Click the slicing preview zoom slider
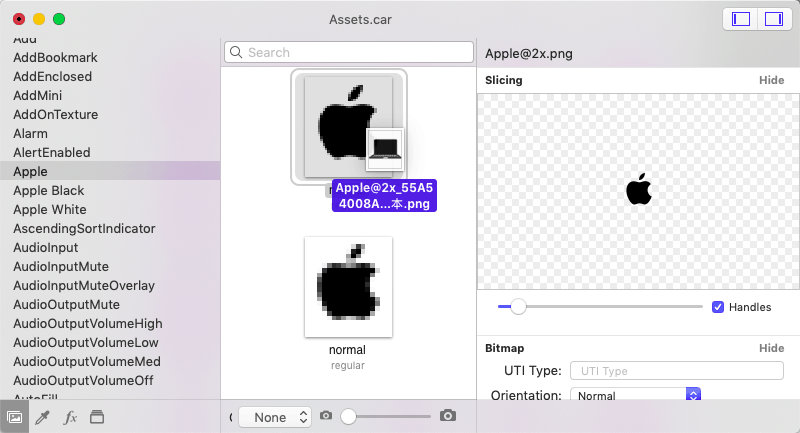Image resolution: width=800 pixels, height=433 pixels. (x=600, y=307)
